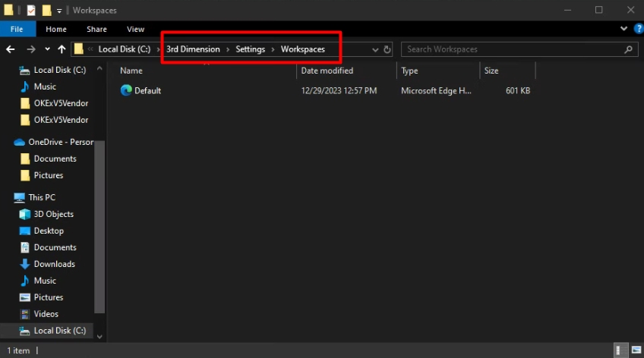Select the Default file in the list

[x=147, y=90]
